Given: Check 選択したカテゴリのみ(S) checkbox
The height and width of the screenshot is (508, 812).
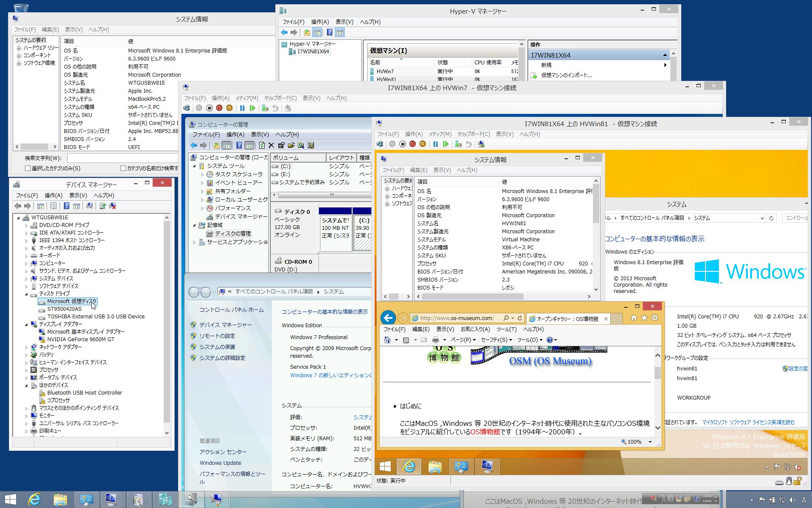Looking at the screenshot, I should click(27, 168).
